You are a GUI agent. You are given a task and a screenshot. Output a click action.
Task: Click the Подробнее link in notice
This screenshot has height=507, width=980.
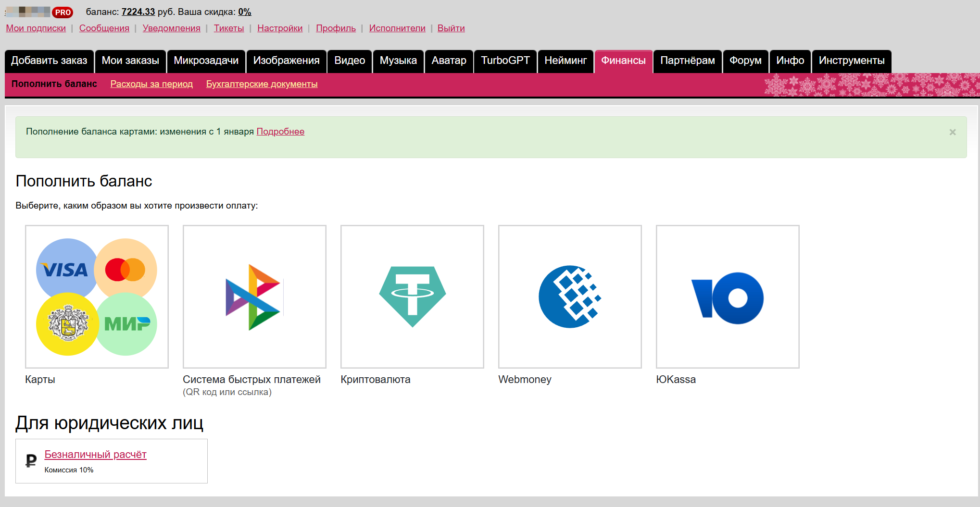click(x=280, y=132)
